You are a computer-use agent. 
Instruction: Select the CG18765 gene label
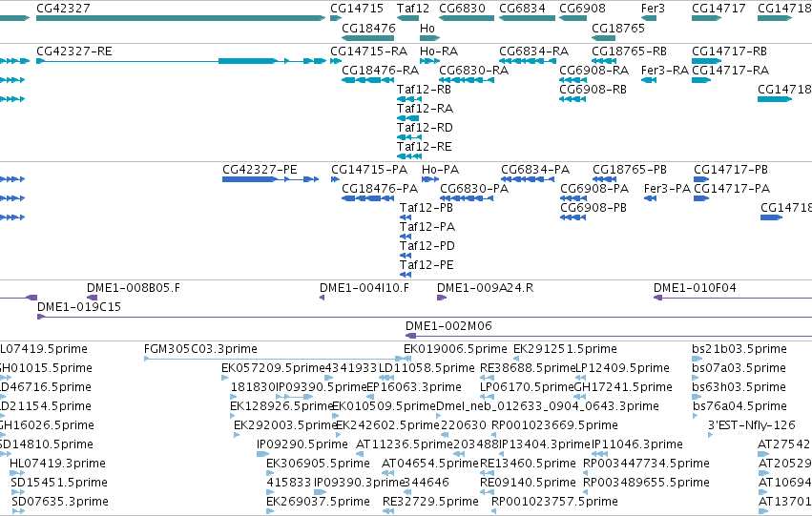point(617,28)
